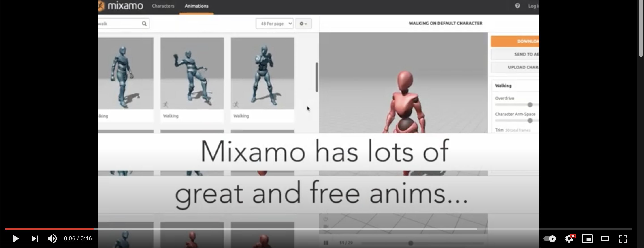Open the Mixamo help question mark

[x=517, y=6]
